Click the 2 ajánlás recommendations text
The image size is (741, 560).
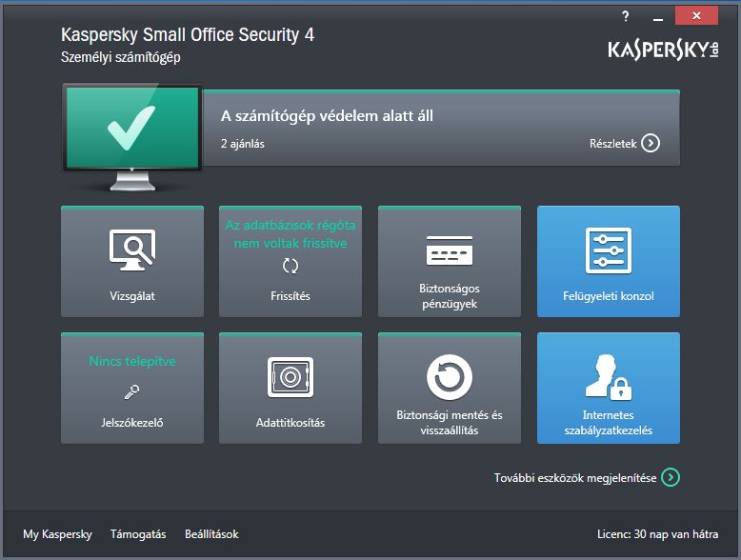[243, 144]
